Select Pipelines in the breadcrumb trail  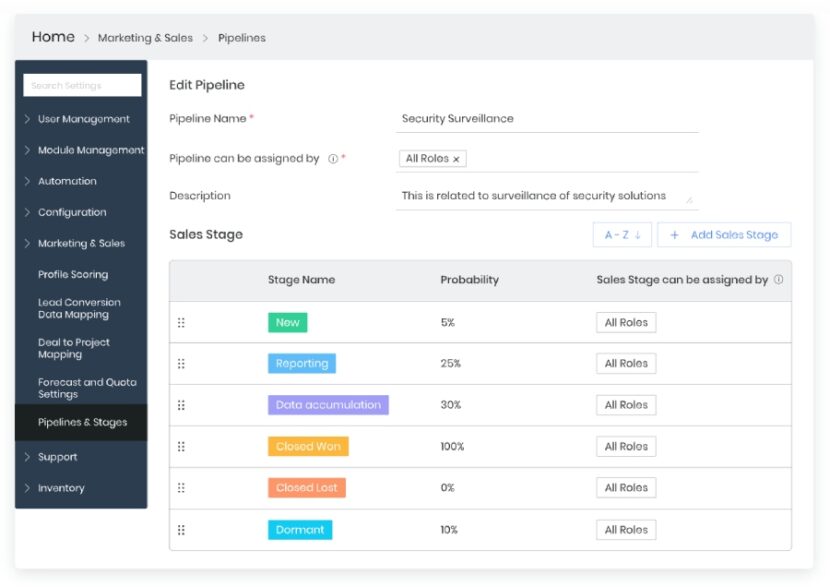tap(243, 38)
